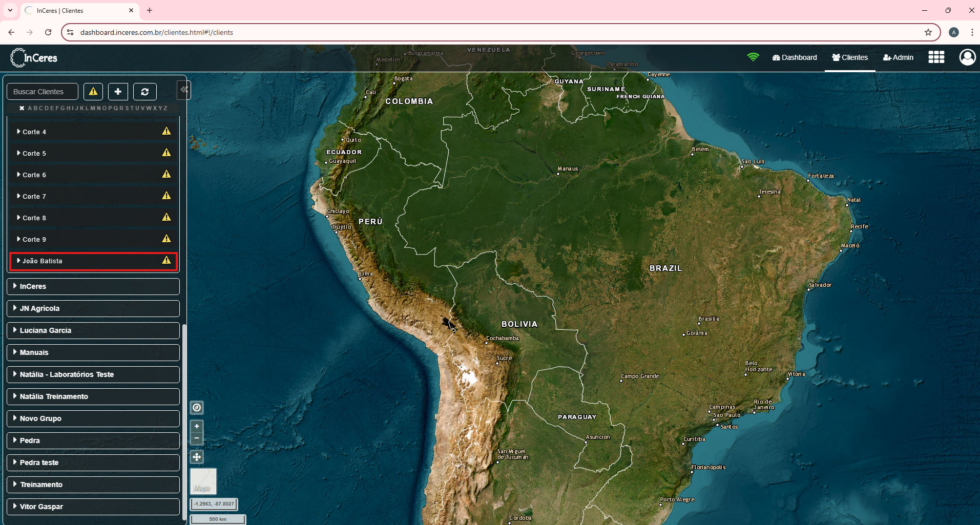980x525 pixels.
Task: Expand Natália - Laboratórios Teste group
Action: tap(93, 374)
